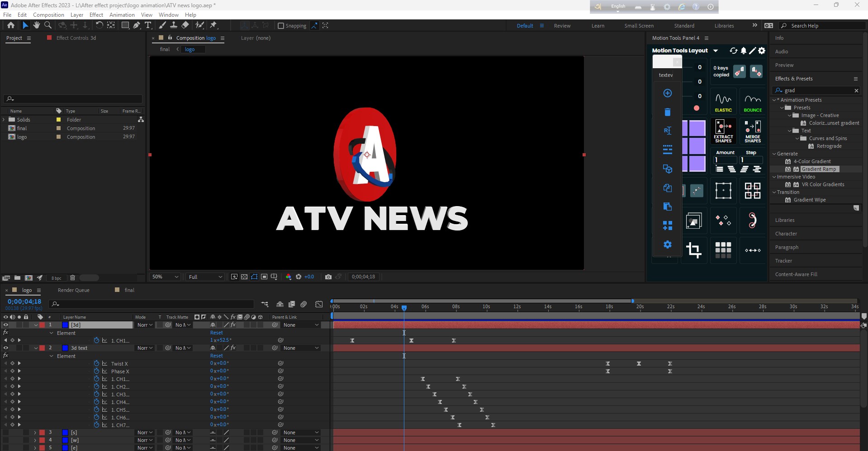Collapse the Generate effects category
Screen dimensions: 868x451
pos(774,154)
